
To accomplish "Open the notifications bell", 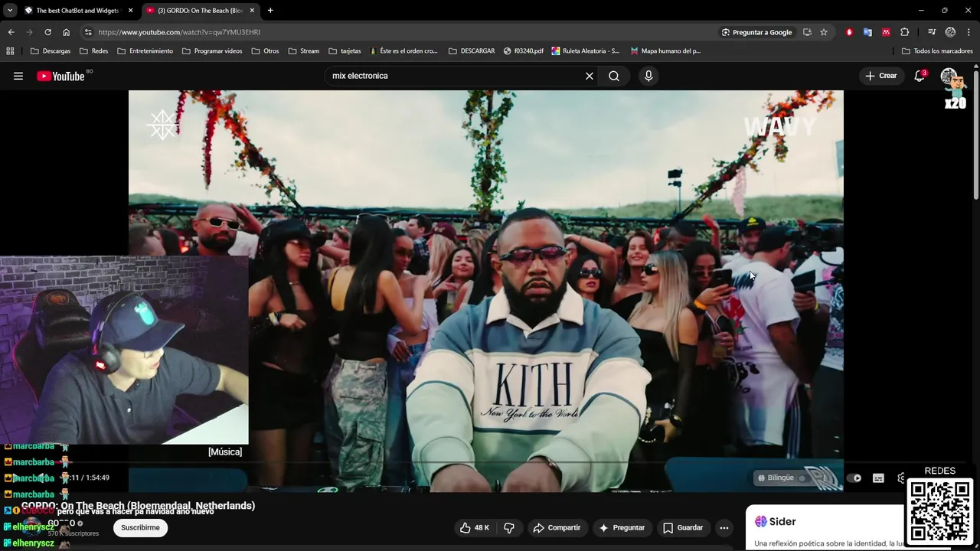I will click(920, 76).
